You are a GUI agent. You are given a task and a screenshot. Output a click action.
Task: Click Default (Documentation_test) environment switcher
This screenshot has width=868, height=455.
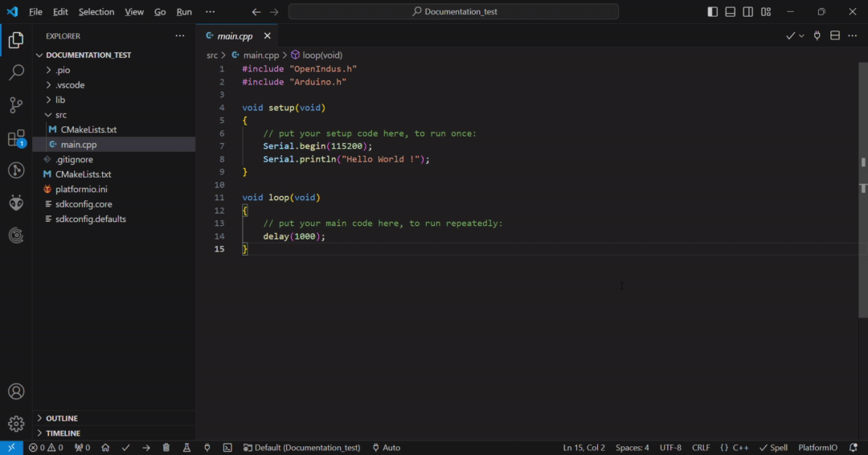(301, 448)
